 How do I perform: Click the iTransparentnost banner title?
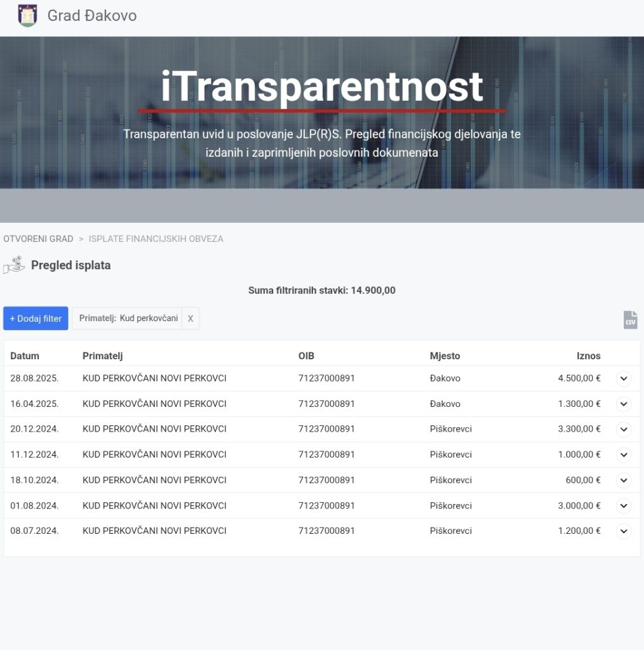click(322, 86)
